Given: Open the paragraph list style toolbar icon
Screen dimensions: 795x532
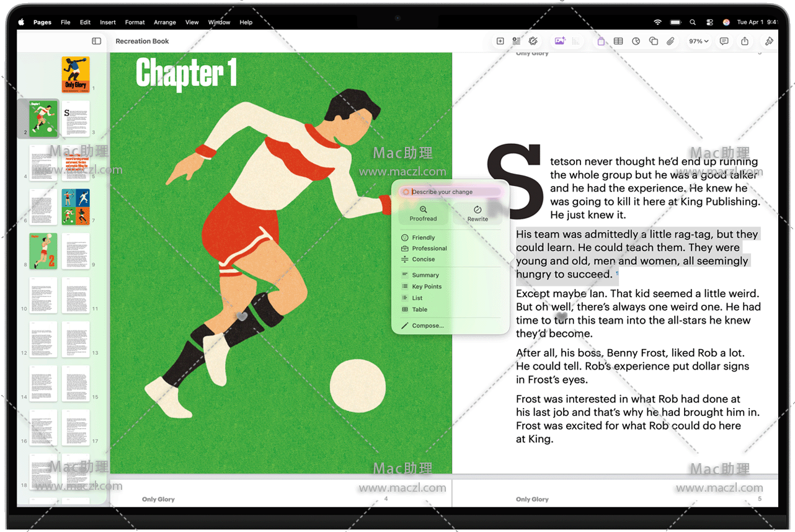Looking at the screenshot, I should click(516, 41).
